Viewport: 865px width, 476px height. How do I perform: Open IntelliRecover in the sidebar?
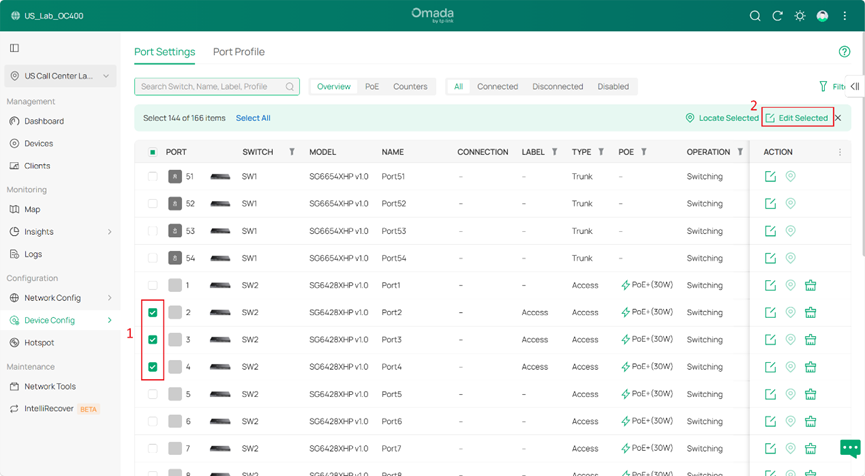click(49, 409)
